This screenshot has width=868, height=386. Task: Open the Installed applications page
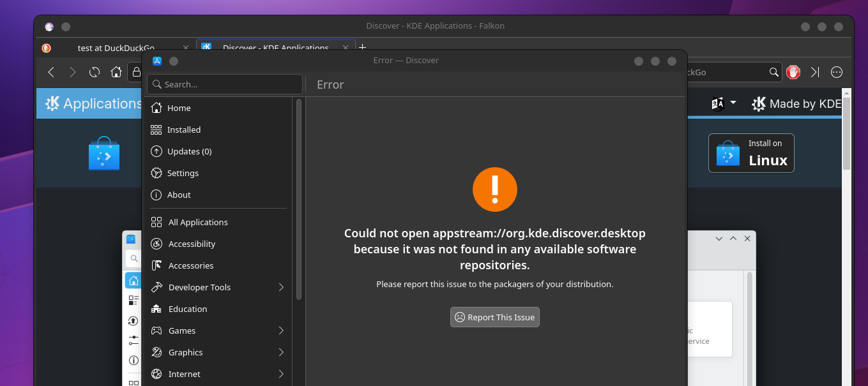184,130
